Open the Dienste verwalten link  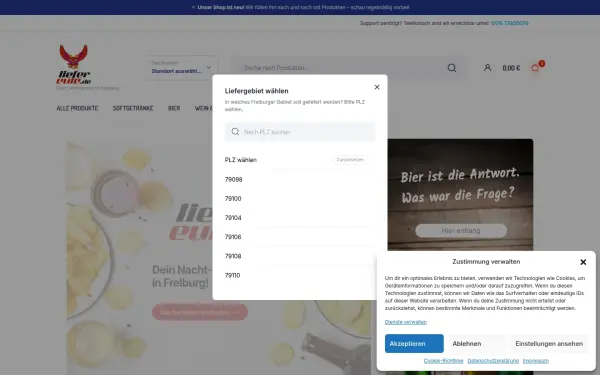coord(406,322)
